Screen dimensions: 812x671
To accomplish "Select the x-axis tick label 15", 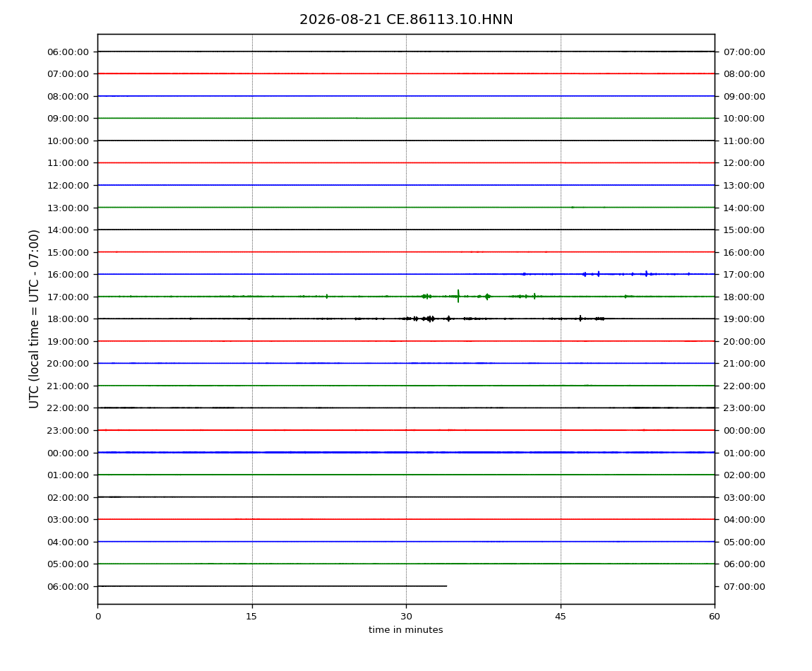I will (251, 616).
